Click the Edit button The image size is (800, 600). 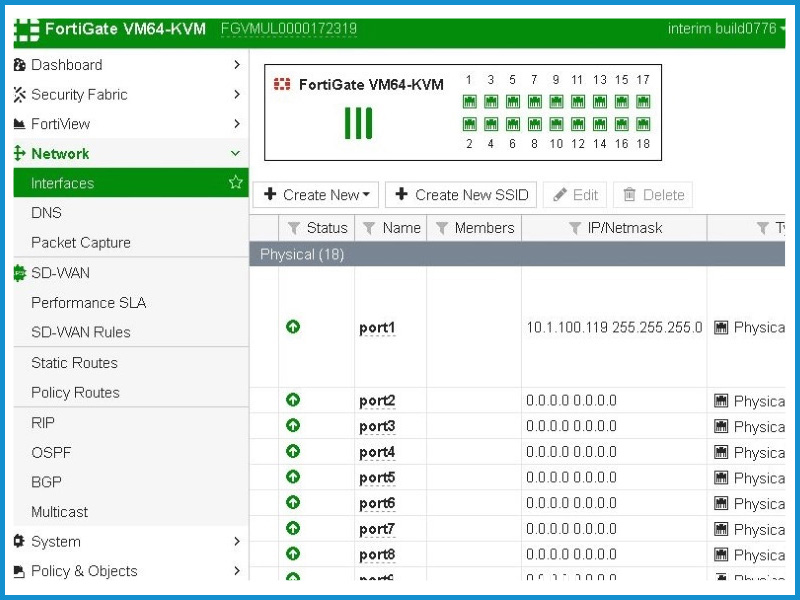pos(575,195)
